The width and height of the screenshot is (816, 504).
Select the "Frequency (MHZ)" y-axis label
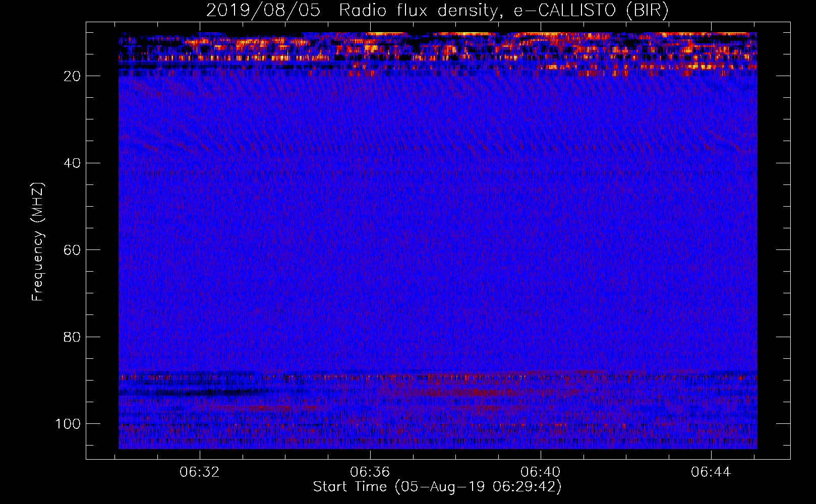click(38, 242)
